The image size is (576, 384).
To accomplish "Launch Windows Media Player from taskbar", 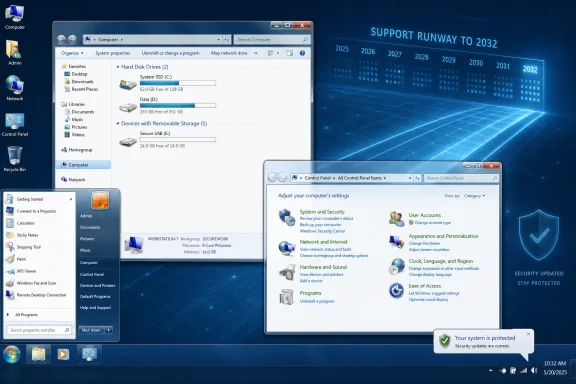I will (x=63, y=354).
